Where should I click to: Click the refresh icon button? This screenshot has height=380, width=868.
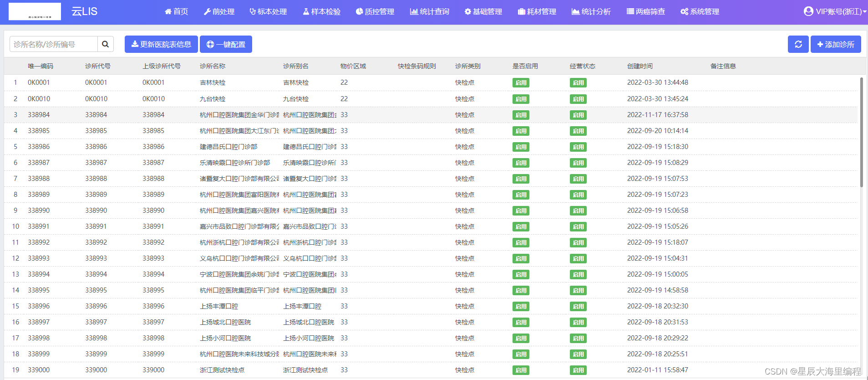[x=798, y=44]
